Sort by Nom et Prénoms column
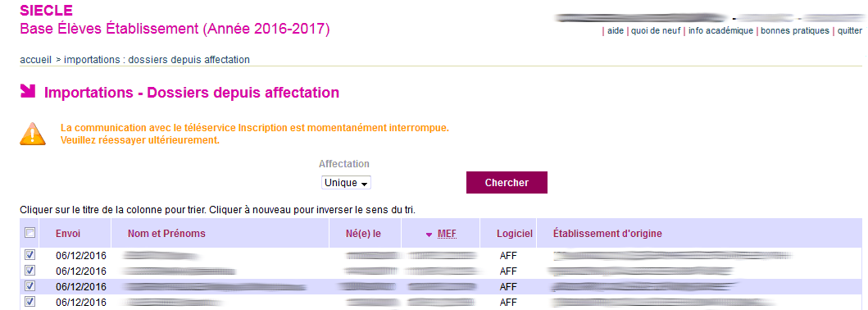868x310 pixels. coord(166,234)
